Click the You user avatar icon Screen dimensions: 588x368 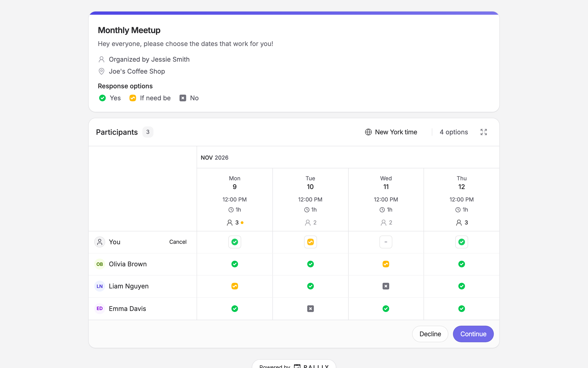(x=100, y=242)
